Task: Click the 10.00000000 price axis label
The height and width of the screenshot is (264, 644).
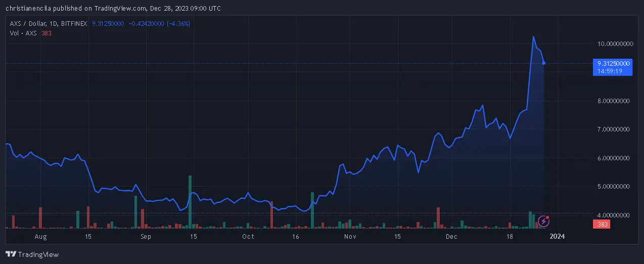Action: click(615, 44)
